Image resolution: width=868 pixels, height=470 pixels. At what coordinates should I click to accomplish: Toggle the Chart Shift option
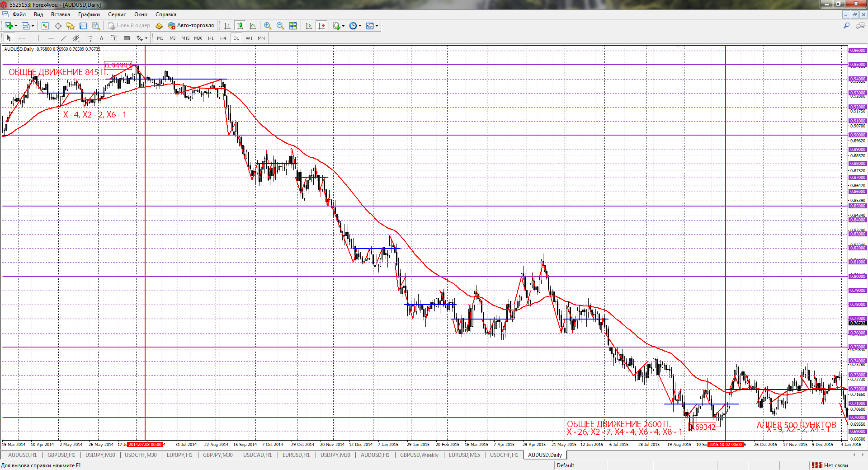321,26
